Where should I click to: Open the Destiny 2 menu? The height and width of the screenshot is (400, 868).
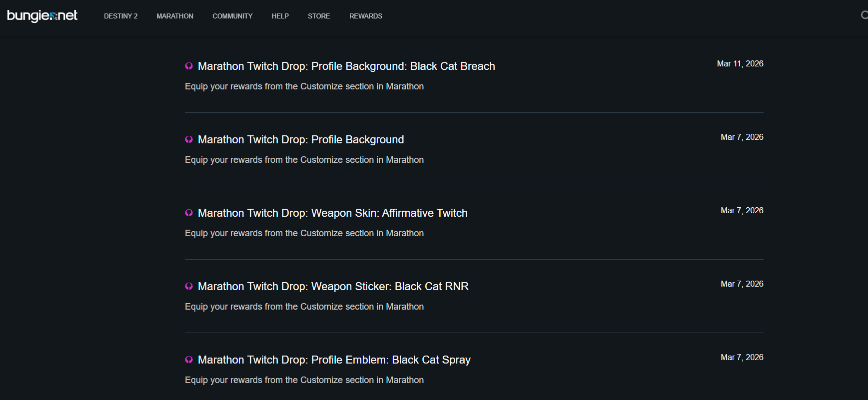point(120,16)
